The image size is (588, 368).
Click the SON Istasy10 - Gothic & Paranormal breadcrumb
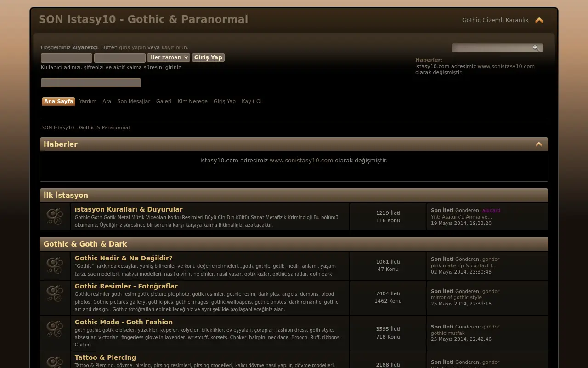(x=85, y=128)
